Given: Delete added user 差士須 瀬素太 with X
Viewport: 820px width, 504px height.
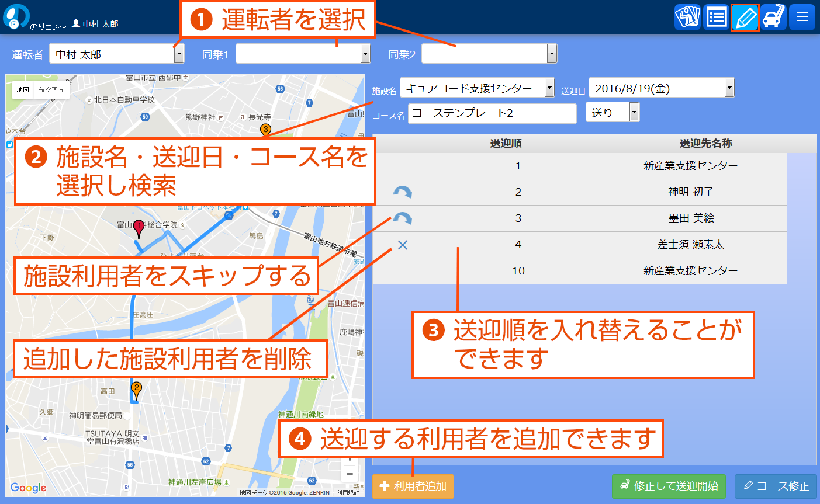Looking at the screenshot, I should pyautogui.click(x=402, y=245).
